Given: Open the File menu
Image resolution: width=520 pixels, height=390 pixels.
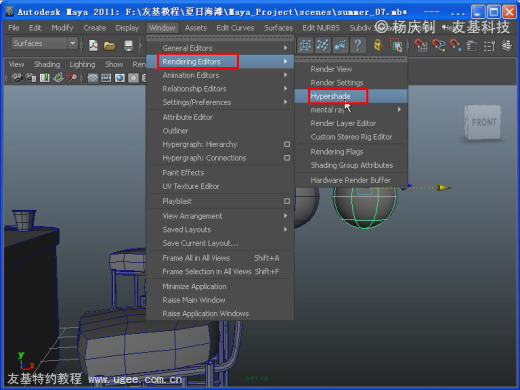Looking at the screenshot, I should 14,28.
